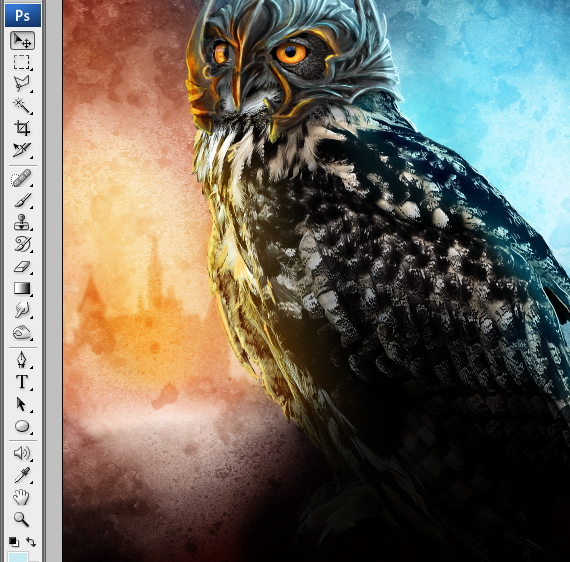
Task: Select the Spot Healing Brush tool
Action: click(x=22, y=178)
